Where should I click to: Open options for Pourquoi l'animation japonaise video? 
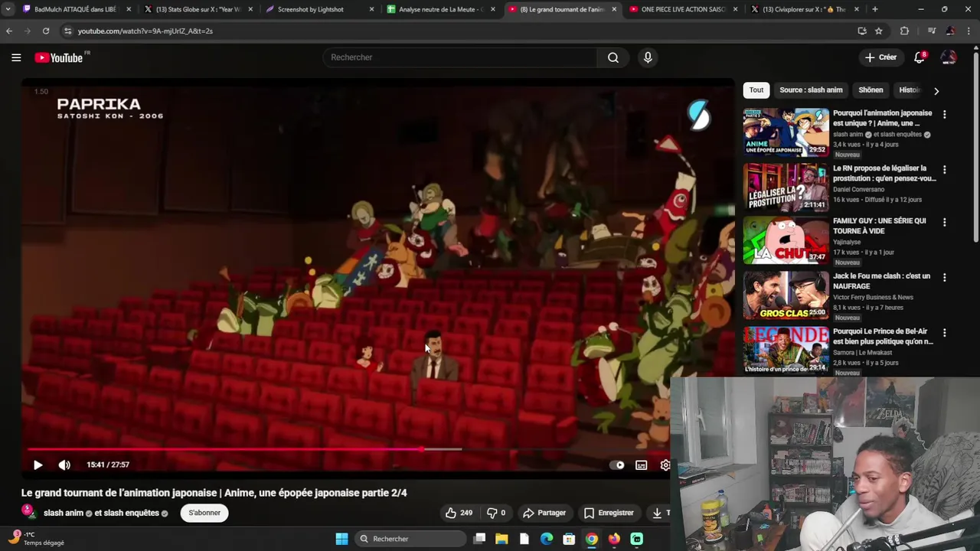click(x=944, y=114)
